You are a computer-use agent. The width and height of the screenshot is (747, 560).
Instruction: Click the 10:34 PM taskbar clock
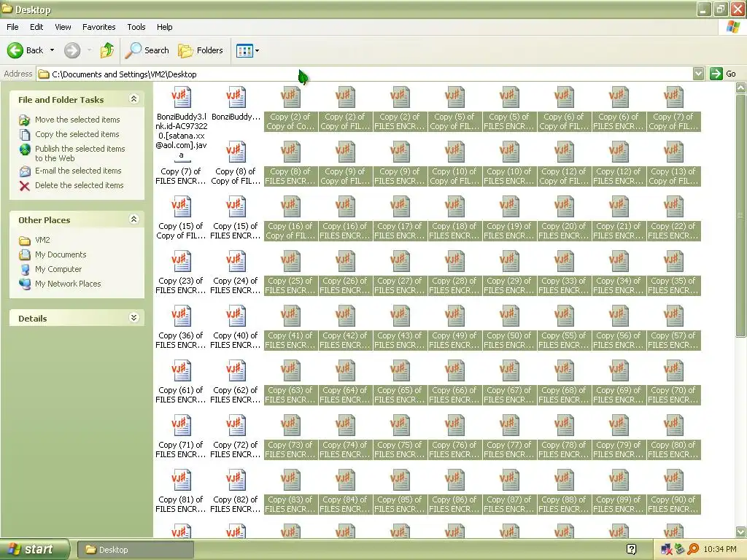click(719, 550)
